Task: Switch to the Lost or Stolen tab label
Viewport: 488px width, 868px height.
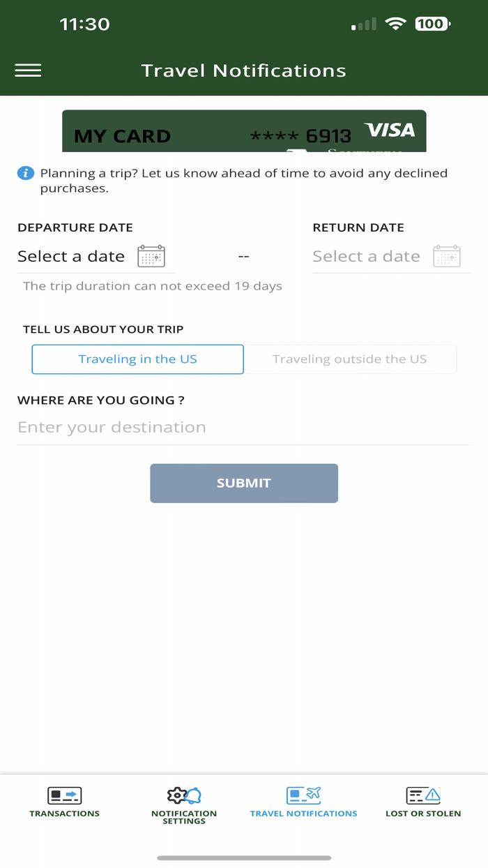Action: 423,814
